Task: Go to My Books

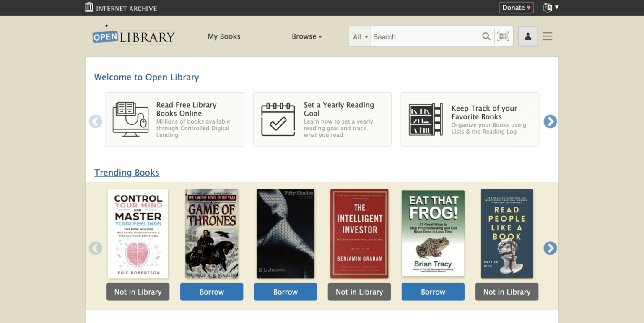Action: [224, 36]
